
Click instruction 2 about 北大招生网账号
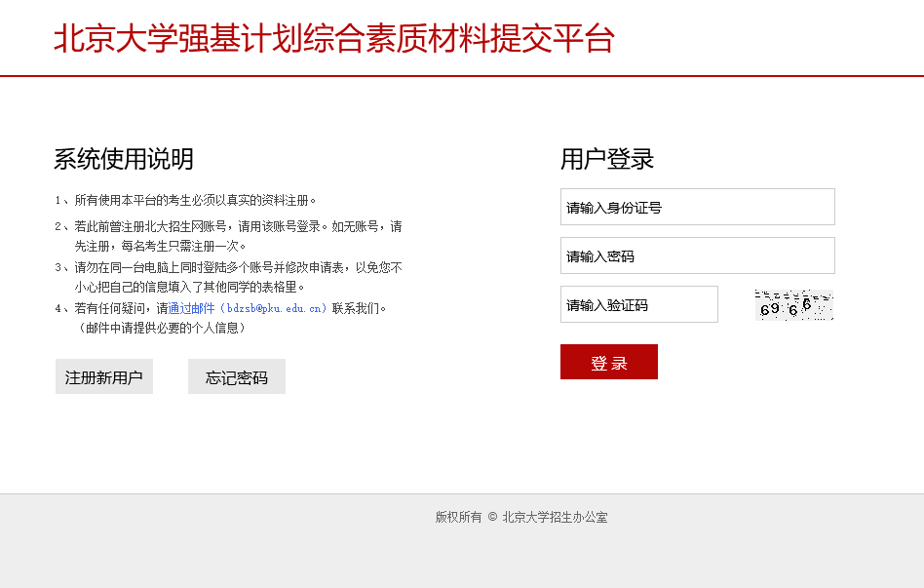pos(229,236)
